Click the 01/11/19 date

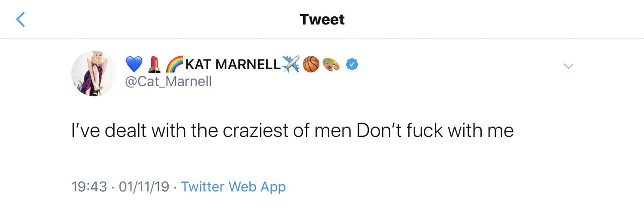(x=144, y=187)
